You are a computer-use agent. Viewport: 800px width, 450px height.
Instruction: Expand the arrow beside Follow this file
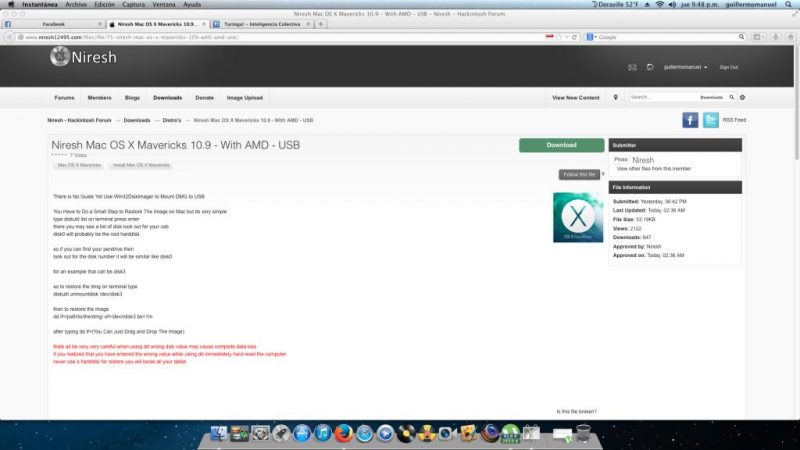[603, 174]
